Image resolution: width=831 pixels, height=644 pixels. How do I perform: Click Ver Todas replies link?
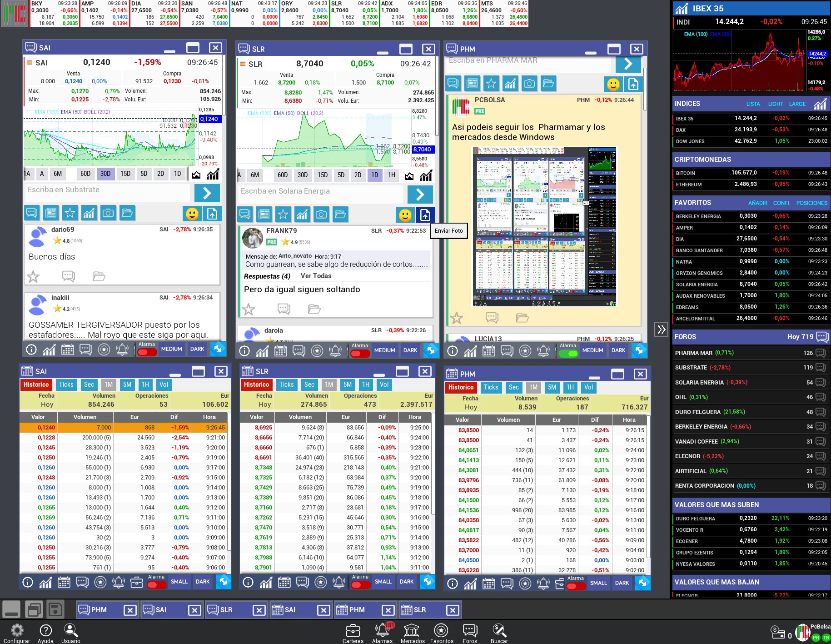click(x=316, y=276)
